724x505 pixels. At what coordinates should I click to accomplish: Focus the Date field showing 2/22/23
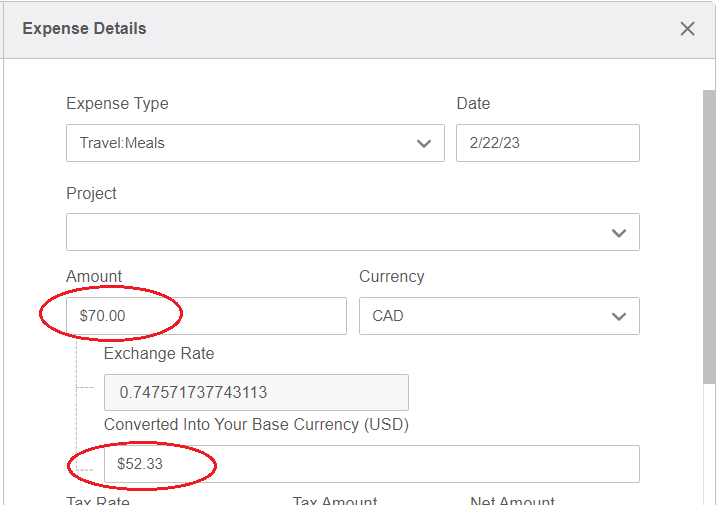547,143
